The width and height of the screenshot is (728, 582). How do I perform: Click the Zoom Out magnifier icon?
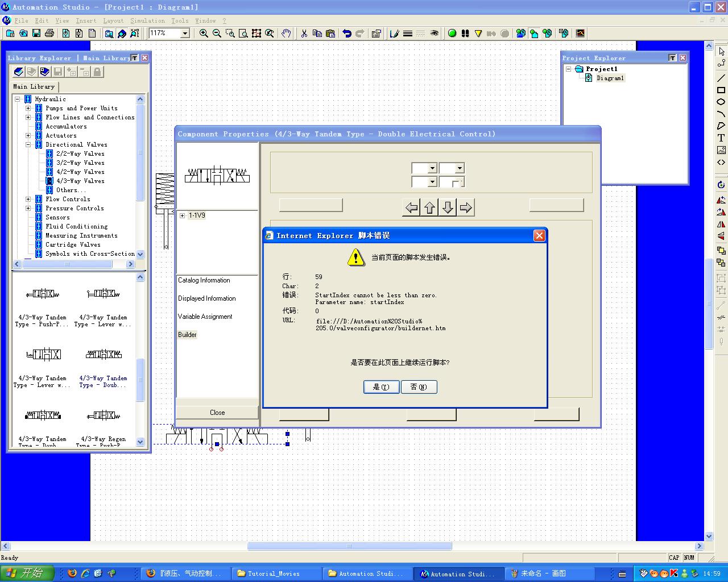pyautogui.click(x=217, y=34)
